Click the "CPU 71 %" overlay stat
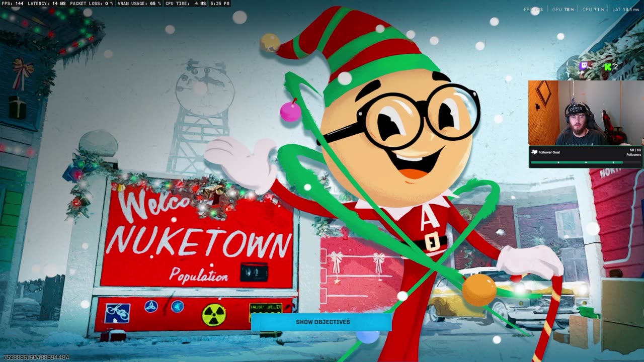Screen dimensions: 644x362 click(593, 10)
